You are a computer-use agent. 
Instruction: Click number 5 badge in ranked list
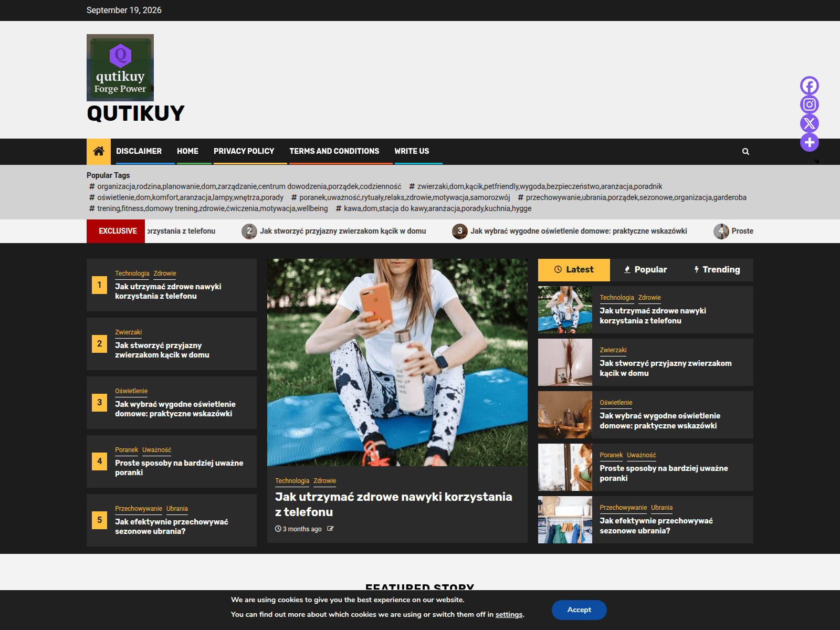pyautogui.click(x=99, y=520)
